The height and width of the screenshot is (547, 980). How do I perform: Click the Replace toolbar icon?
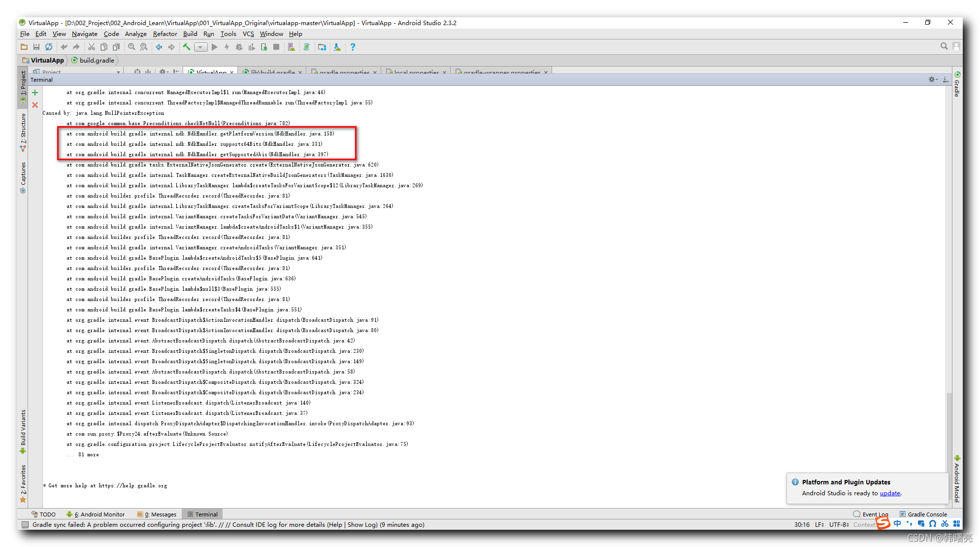(144, 47)
